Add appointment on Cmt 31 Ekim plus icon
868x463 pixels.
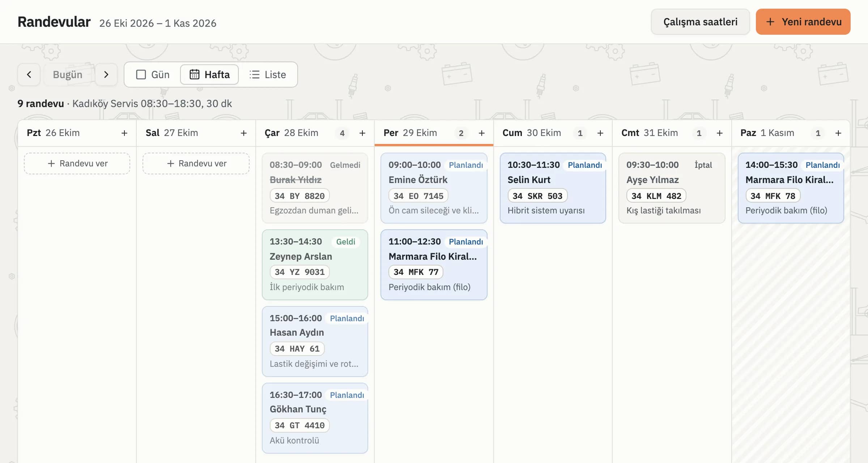click(720, 133)
